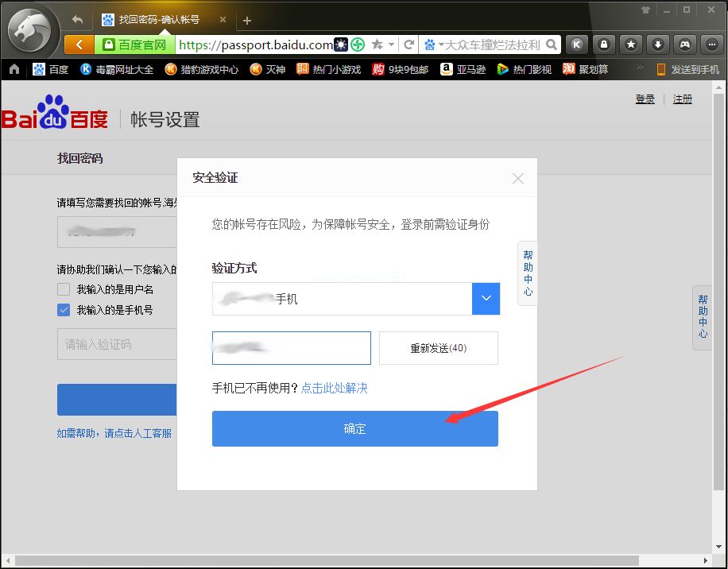Uncheck the 我输入的是手机号 checkbox
This screenshot has width=728, height=569.
point(63,310)
